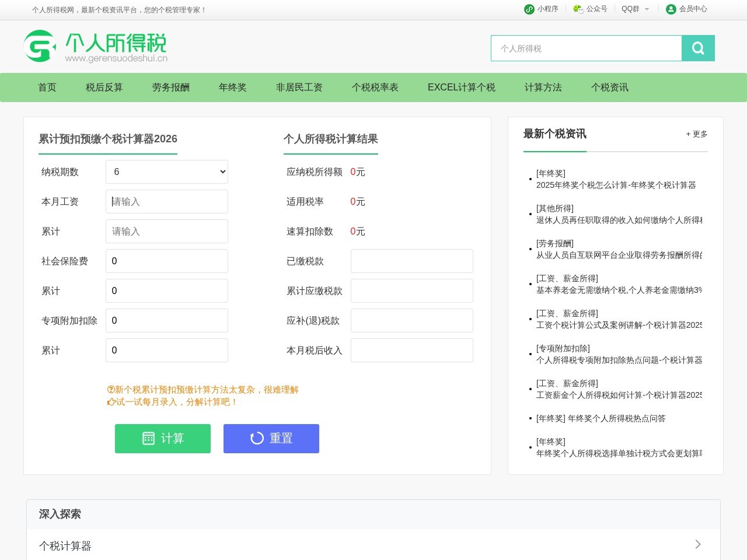Image resolution: width=747 pixels, height=560 pixels.
Task: Open the 非居民工资 menu item
Action: (299, 87)
